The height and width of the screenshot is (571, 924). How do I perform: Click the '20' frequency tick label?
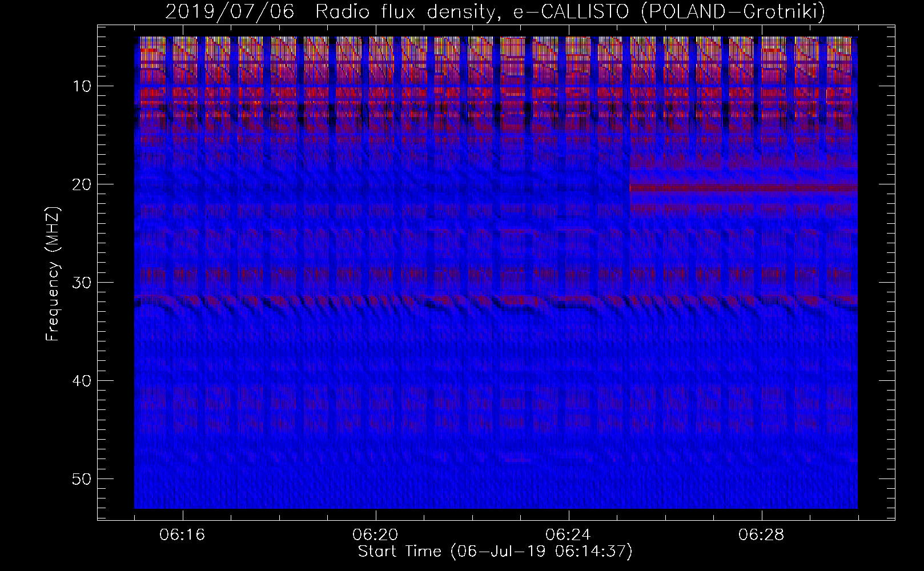(x=82, y=184)
